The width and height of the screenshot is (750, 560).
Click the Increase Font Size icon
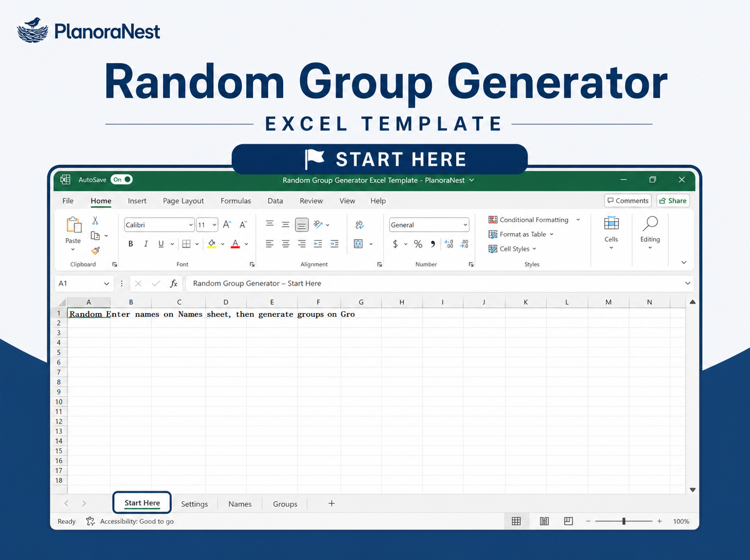(227, 224)
